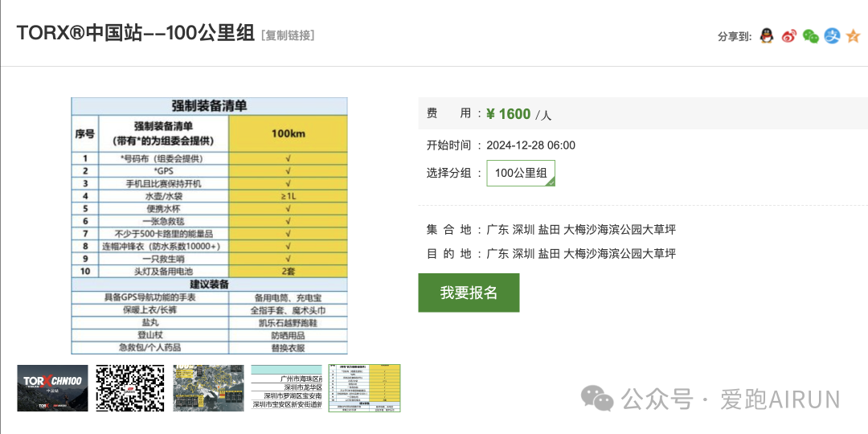Click table cell 备用电筒、充电宝
The image size is (868, 434).
pos(288,297)
